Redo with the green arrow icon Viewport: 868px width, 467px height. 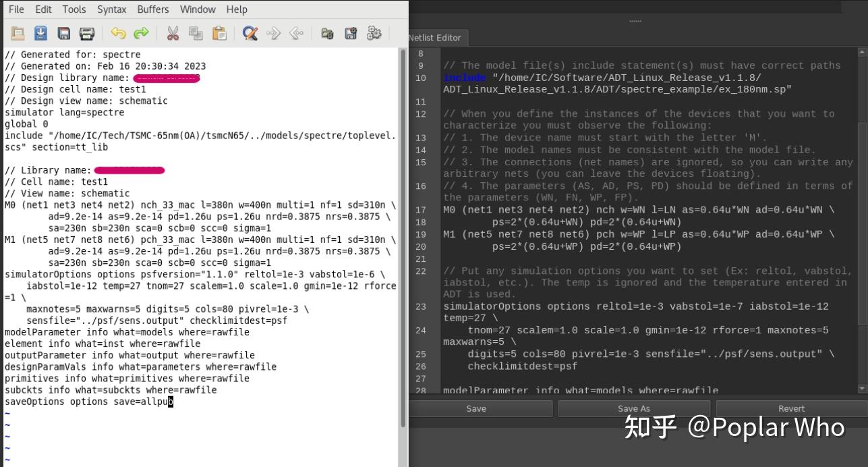(141, 33)
